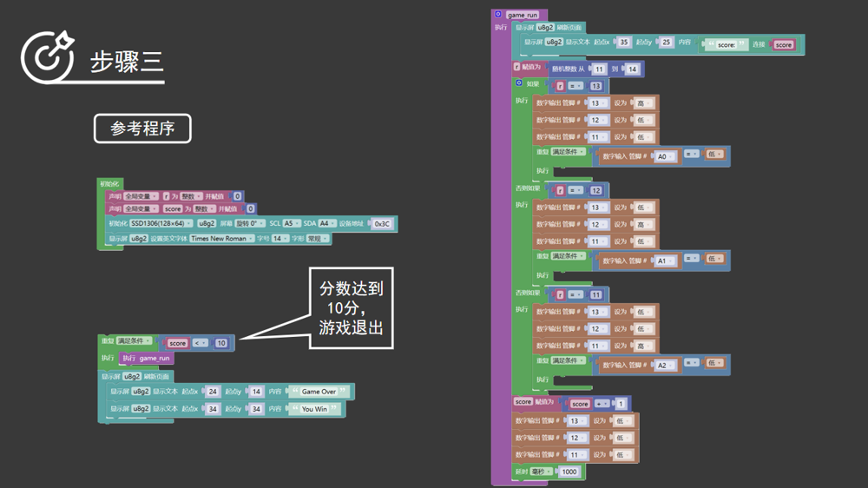This screenshot has width=868, height=488.
Task: Click u8g2 name in SSD1306 初始化 block
Action: point(207,224)
